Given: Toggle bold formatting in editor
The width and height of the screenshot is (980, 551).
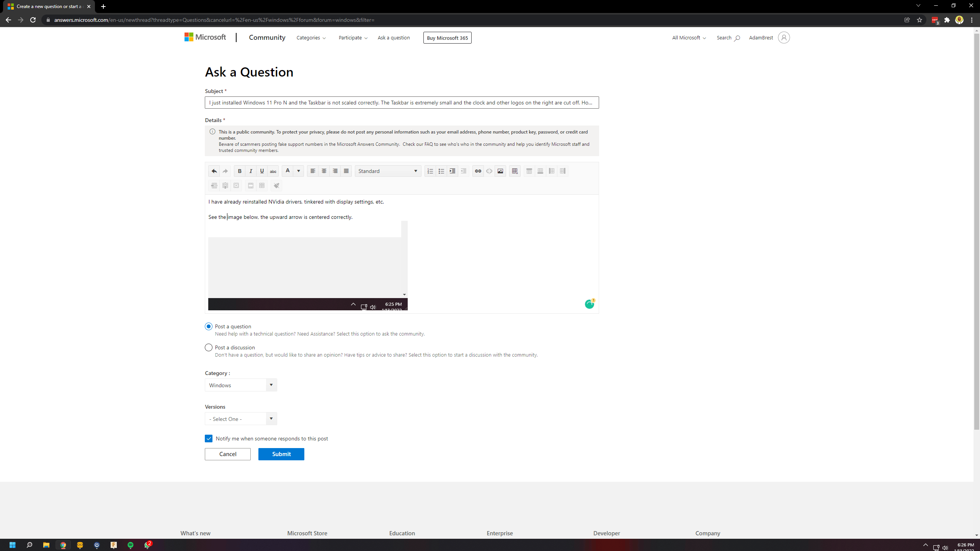Looking at the screenshot, I should click(240, 171).
